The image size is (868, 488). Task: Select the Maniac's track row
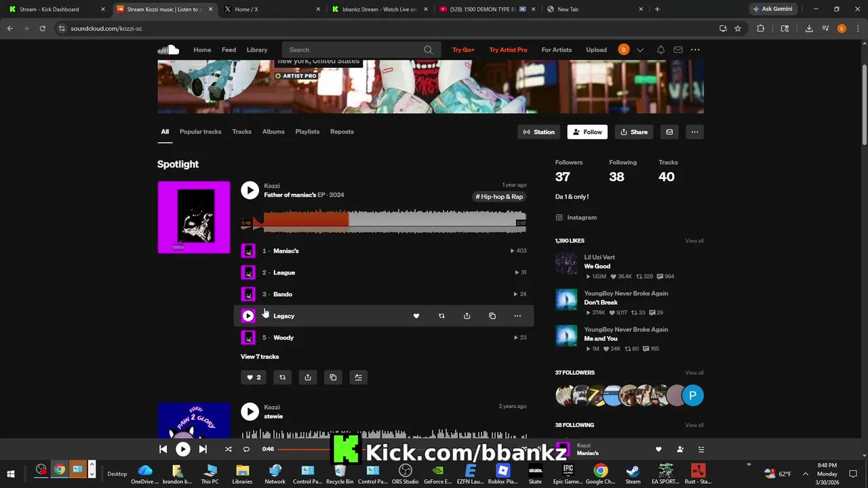pyautogui.click(x=384, y=251)
